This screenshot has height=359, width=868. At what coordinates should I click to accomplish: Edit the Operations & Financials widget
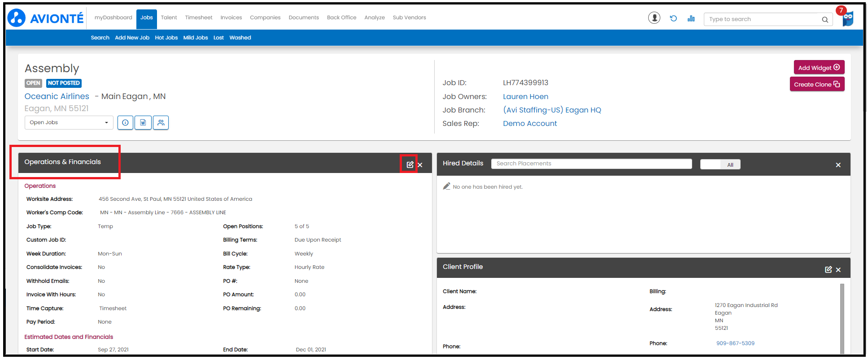click(410, 164)
